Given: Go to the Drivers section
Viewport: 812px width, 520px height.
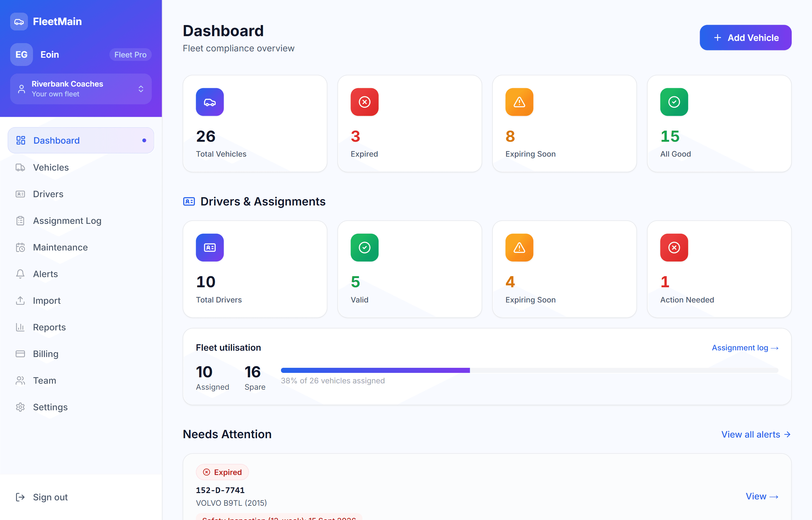Looking at the screenshot, I should coord(81,194).
